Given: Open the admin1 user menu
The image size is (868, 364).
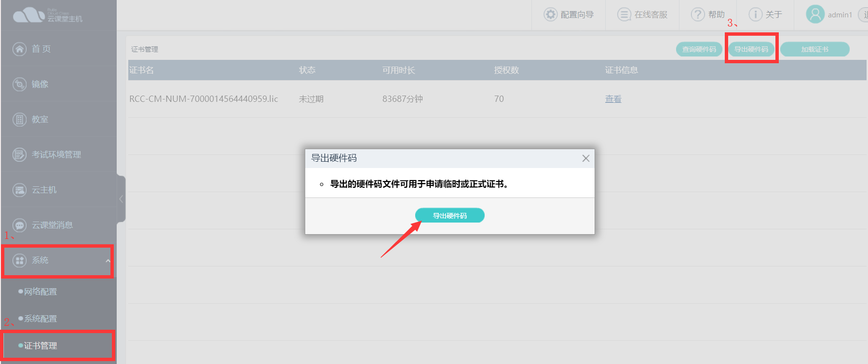Looking at the screenshot, I should 828,14.
